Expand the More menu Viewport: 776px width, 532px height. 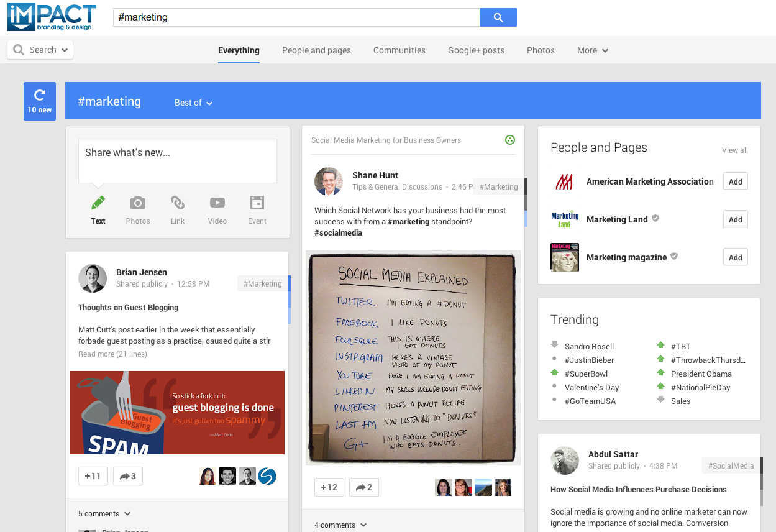[592, 50]
